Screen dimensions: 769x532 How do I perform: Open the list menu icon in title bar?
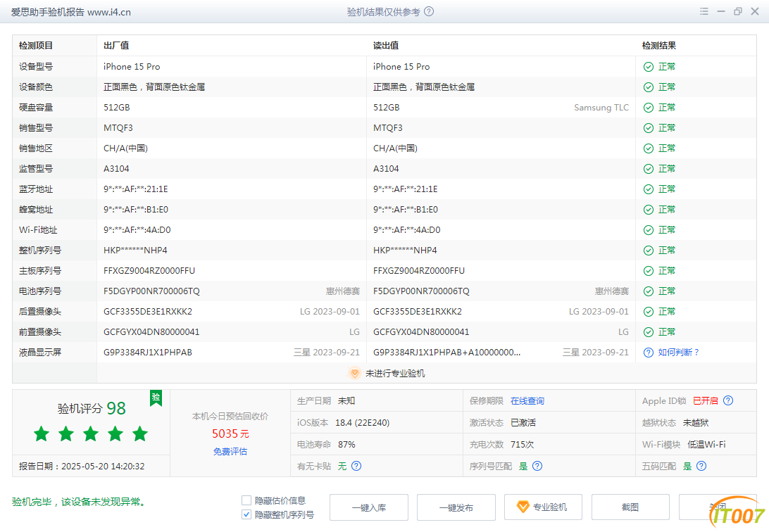pos(704,11)
